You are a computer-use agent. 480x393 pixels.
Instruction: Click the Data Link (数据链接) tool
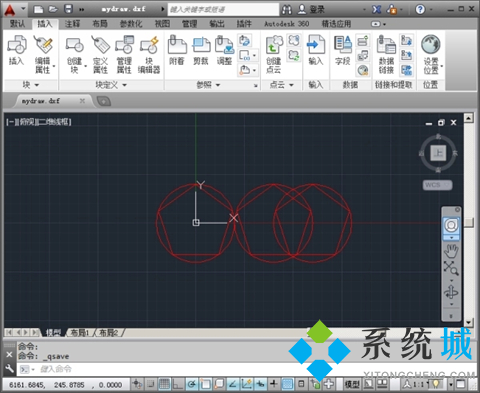tap(386, 55)
